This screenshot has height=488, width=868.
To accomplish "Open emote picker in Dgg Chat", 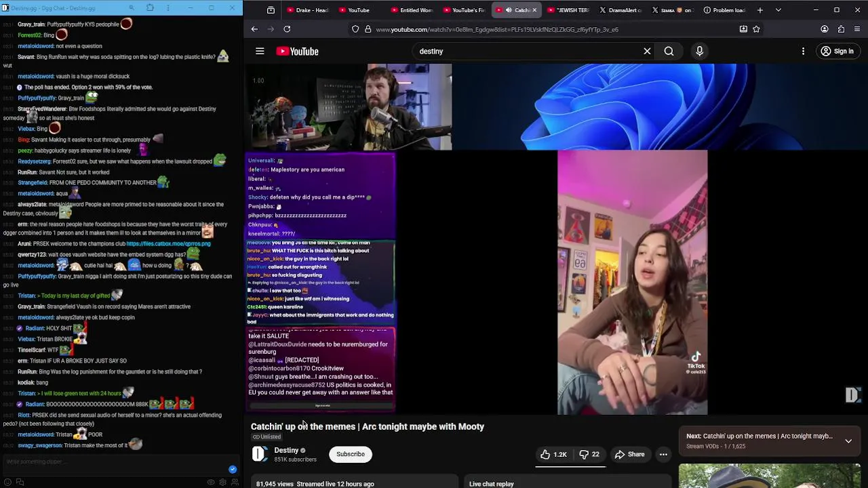I will click(x=7, y=483).
